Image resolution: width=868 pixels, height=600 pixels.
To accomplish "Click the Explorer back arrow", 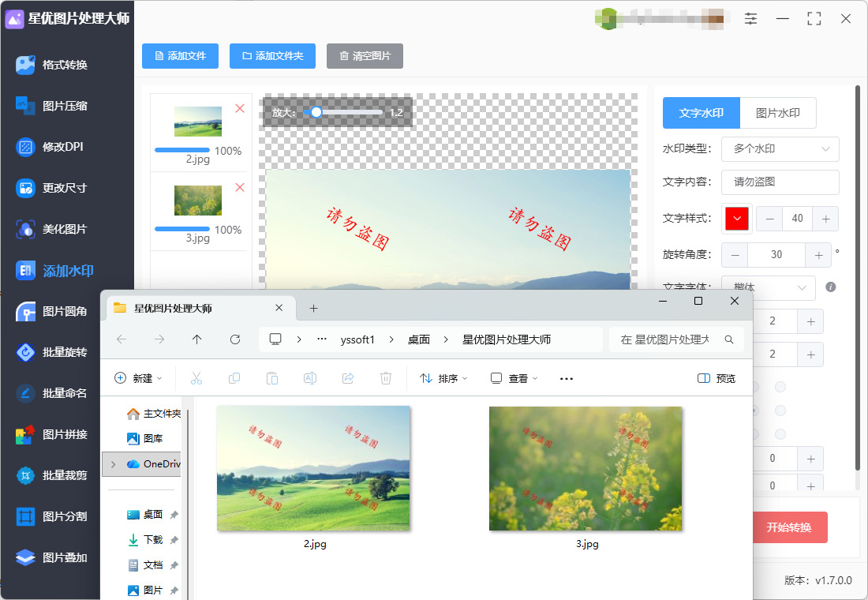I will 122,339.
